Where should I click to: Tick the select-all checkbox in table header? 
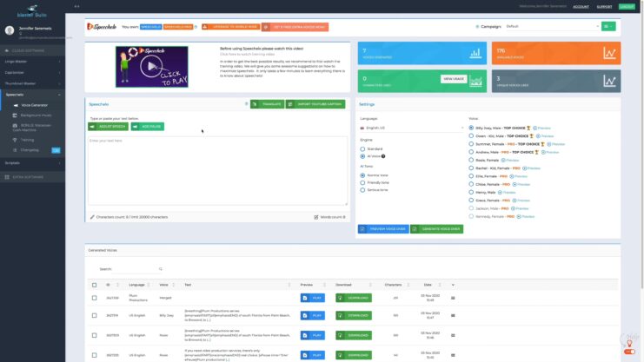95,285
